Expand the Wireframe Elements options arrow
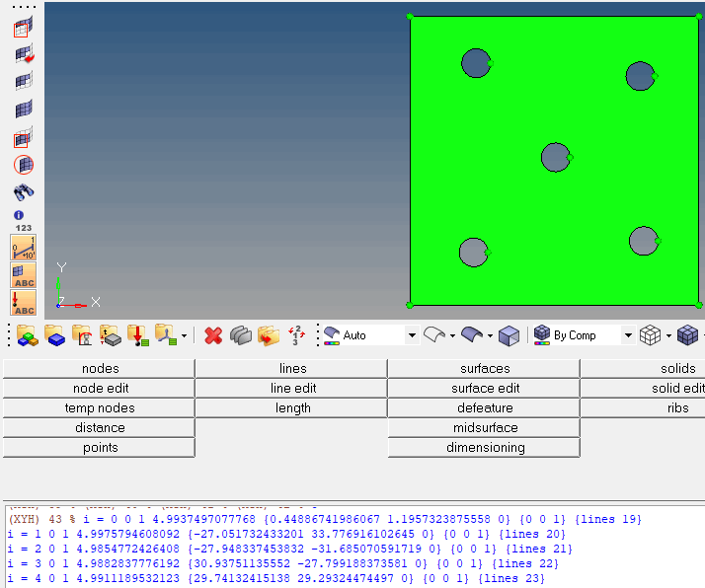This screenshot has width=705, height=588. (668, 335)
